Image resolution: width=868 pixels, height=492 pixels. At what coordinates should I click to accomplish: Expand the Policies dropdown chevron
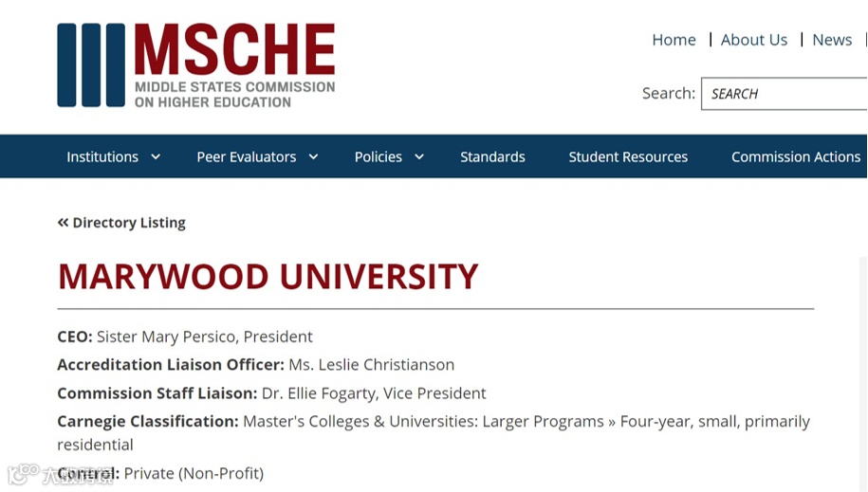pyautogui.click(x=418, y=157)
